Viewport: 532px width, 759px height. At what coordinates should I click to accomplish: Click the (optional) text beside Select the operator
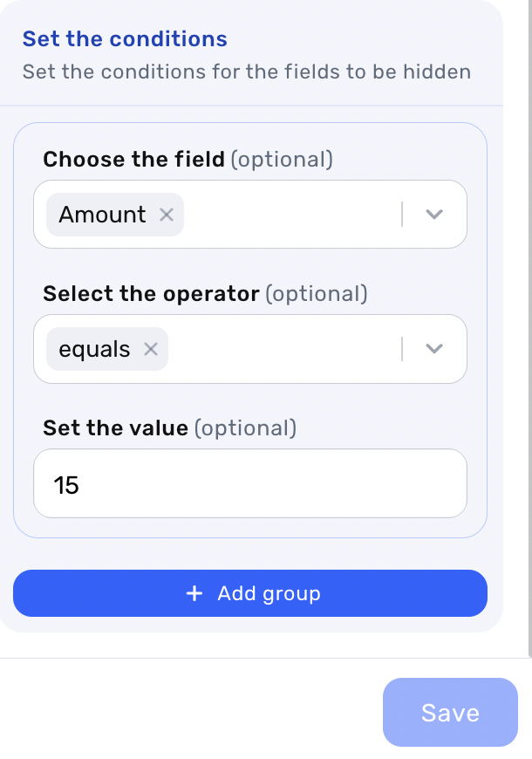point(317,294)
